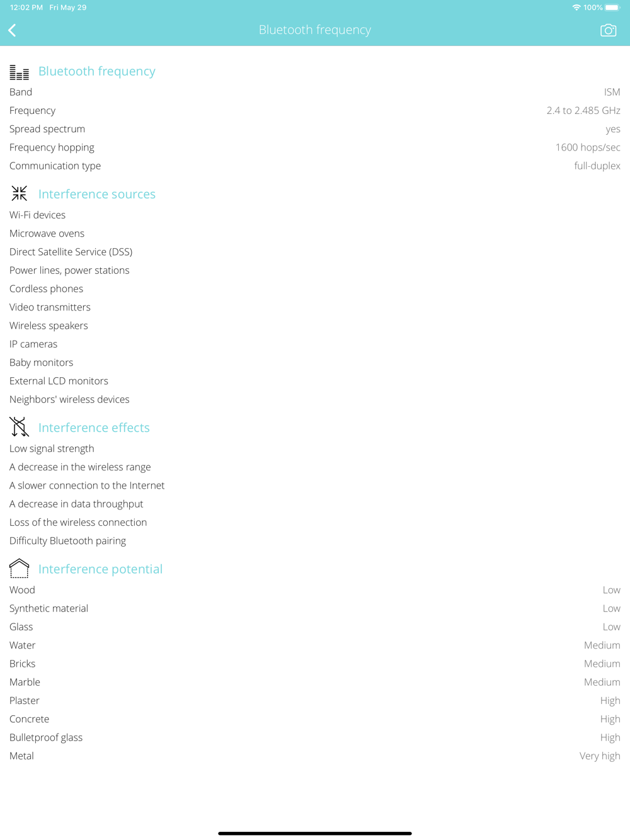This screenshot has height=840, width=630.
Task: Select the Interference sources heading
Action: 97,194
